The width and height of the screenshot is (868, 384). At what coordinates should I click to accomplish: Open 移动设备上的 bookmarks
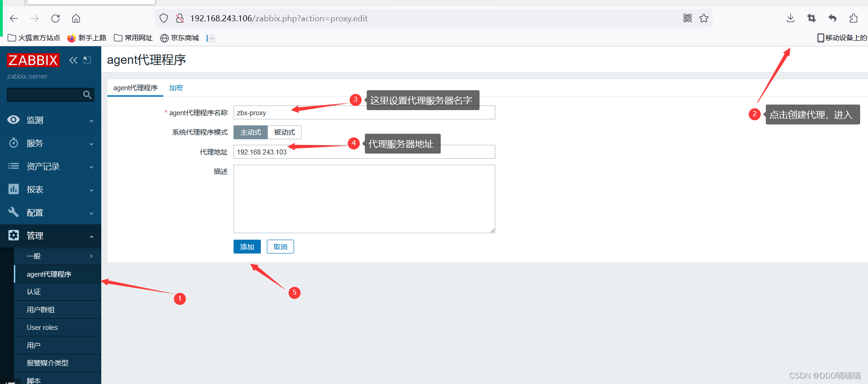pos(842,38)
